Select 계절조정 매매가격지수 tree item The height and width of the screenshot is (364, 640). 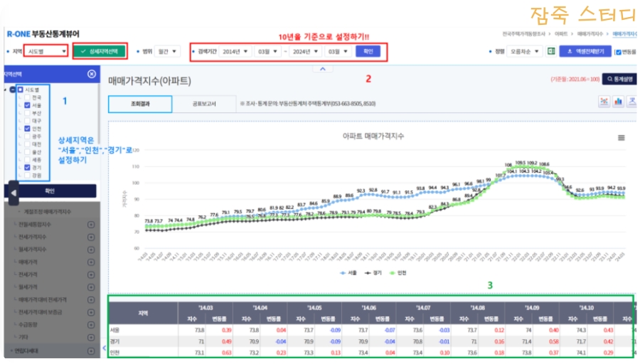[x=47, y=212]
